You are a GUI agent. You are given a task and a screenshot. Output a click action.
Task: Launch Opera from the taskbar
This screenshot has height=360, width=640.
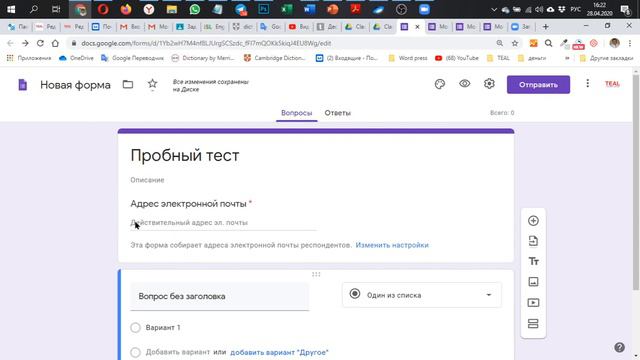click(x=103, y=9)
